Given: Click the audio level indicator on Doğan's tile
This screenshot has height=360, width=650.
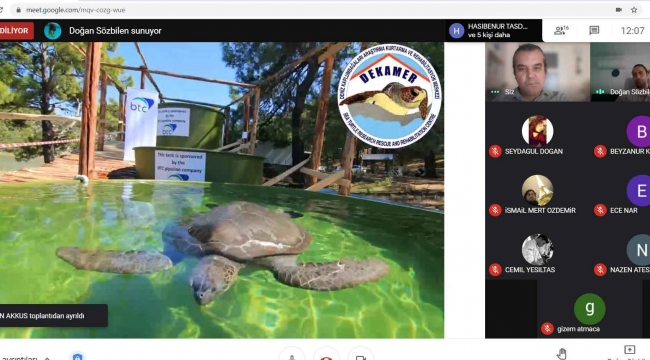Looking at the screenshot, I should point(600,92).
